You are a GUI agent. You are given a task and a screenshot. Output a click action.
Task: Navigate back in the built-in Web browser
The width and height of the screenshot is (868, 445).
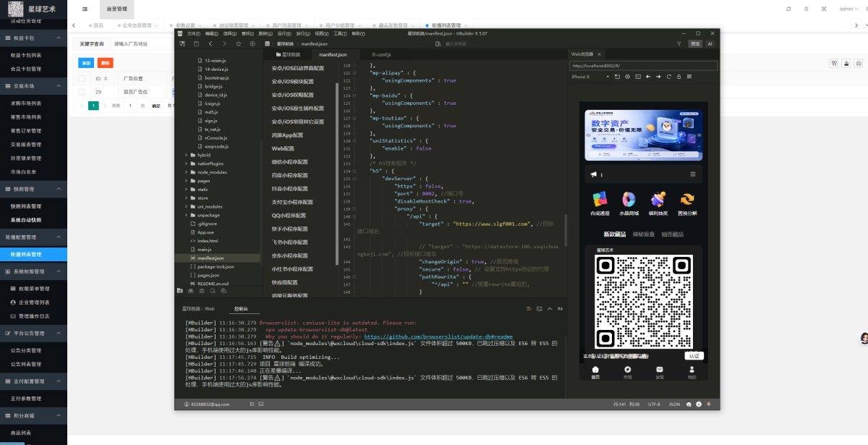(x=648, y=77)
